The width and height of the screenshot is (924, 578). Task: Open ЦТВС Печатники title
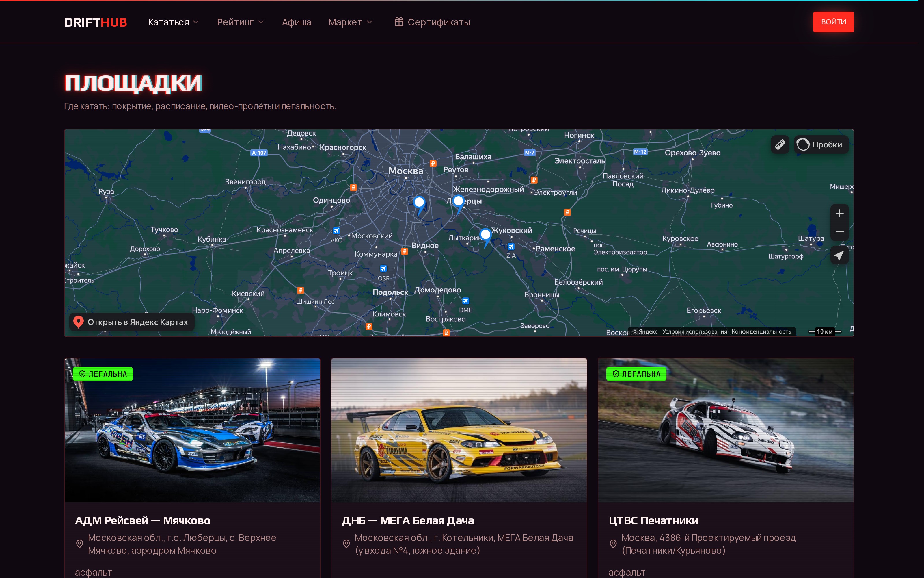coord(653,520)
